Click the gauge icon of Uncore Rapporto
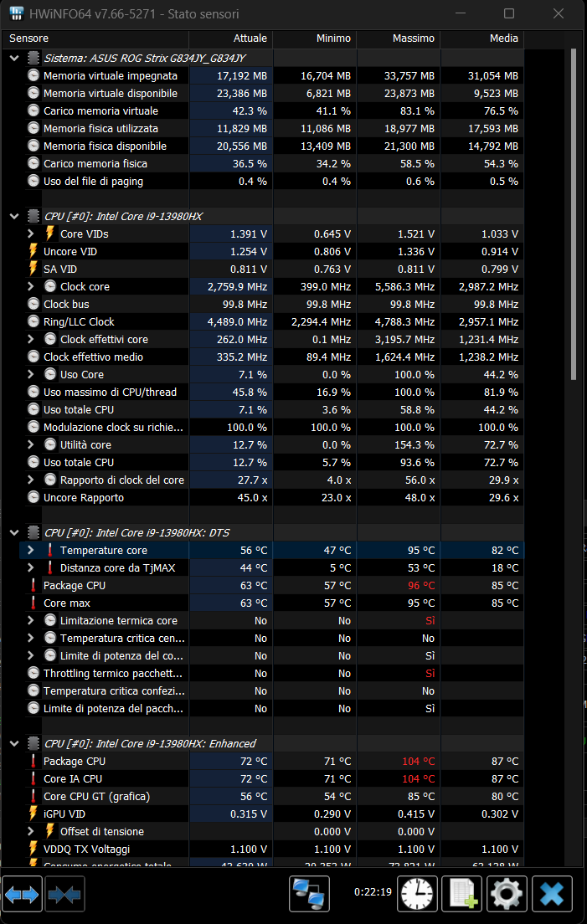The width and height of the screenshot is (587, 924). 33,497
